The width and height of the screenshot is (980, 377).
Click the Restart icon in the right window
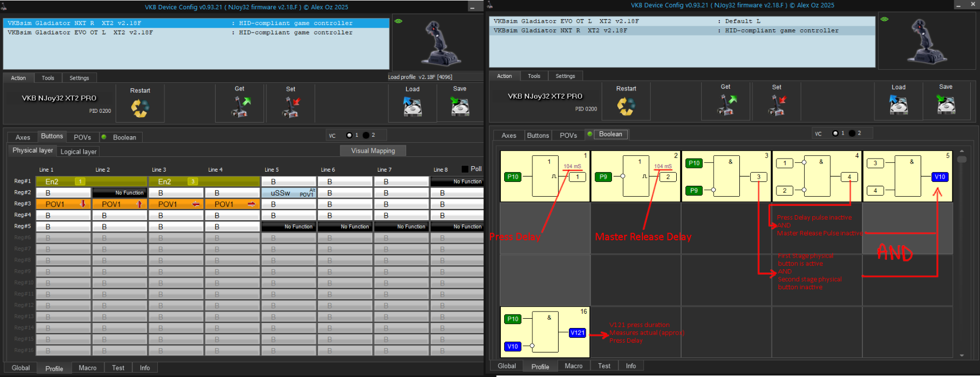coord(626,106)
